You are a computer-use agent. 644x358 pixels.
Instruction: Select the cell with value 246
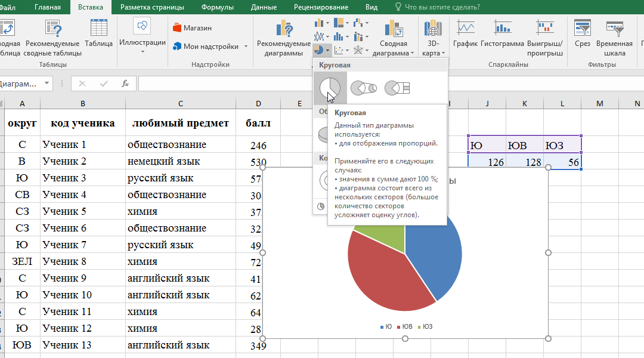tap(258, 144)
